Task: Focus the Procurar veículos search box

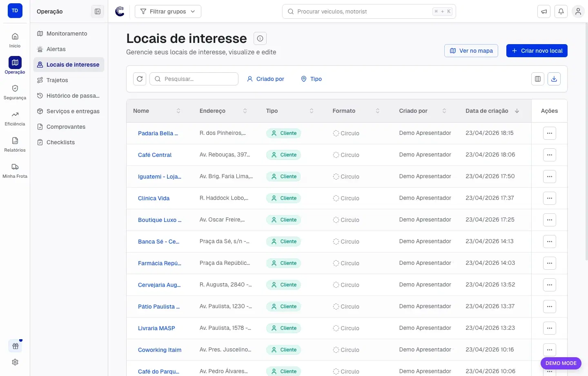Action: pos(369,11)
